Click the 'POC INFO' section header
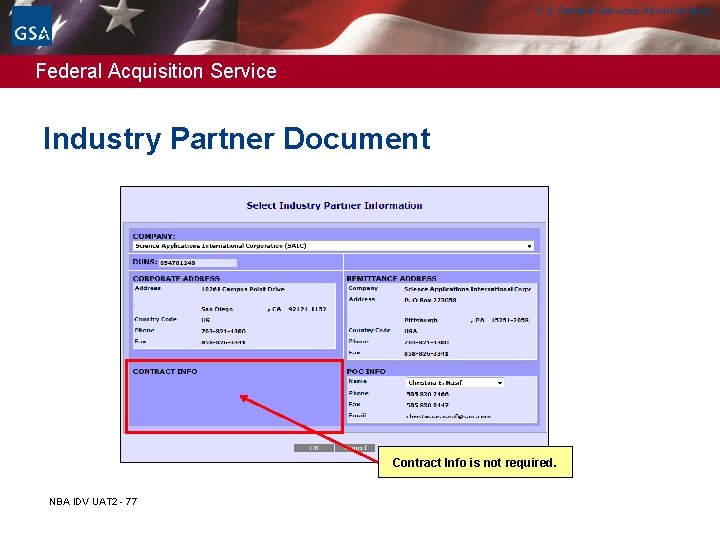Viewport: 720px width, 540px height. click(366, 371)
